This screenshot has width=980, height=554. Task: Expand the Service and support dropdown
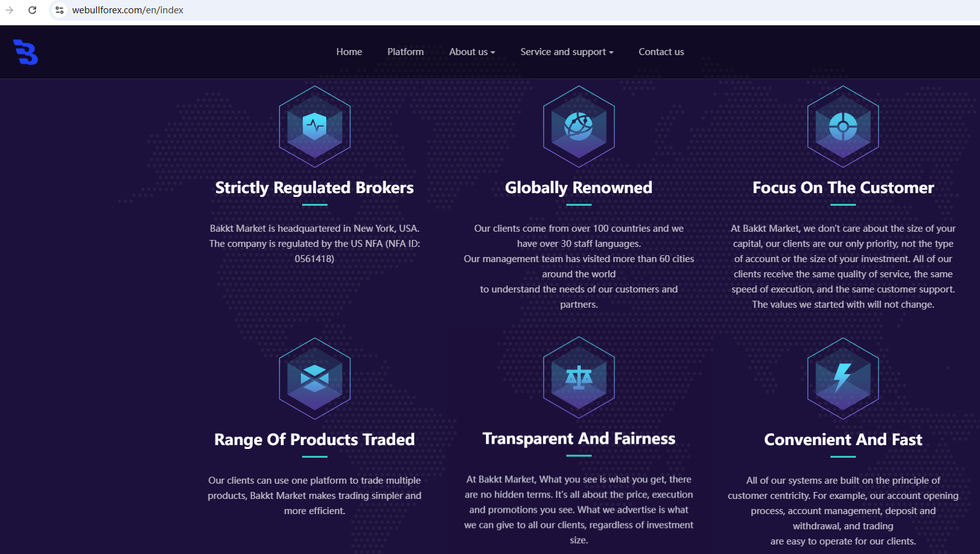(567, 52)
